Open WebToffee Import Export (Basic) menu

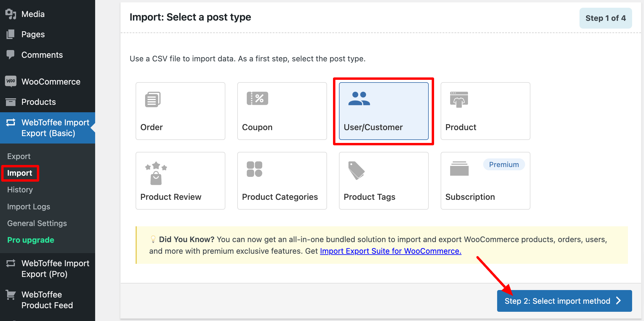tap(48, 128)
